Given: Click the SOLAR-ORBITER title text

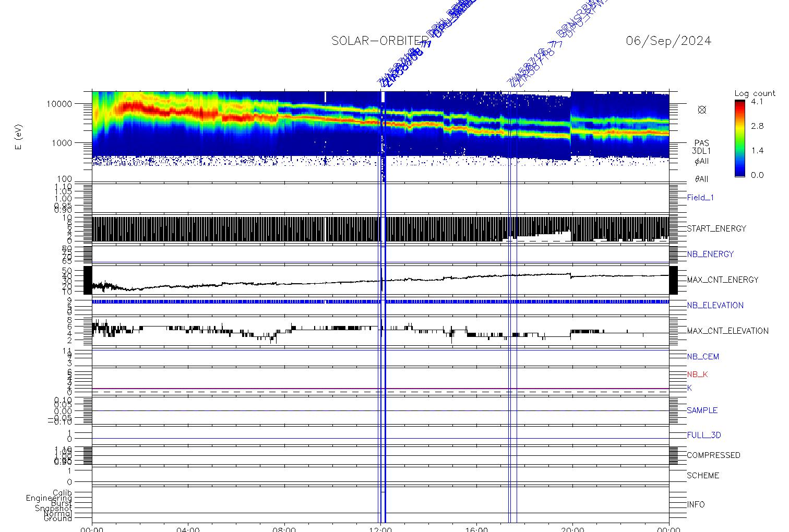Looking at the screenshot, I should (x=380, y=41).
